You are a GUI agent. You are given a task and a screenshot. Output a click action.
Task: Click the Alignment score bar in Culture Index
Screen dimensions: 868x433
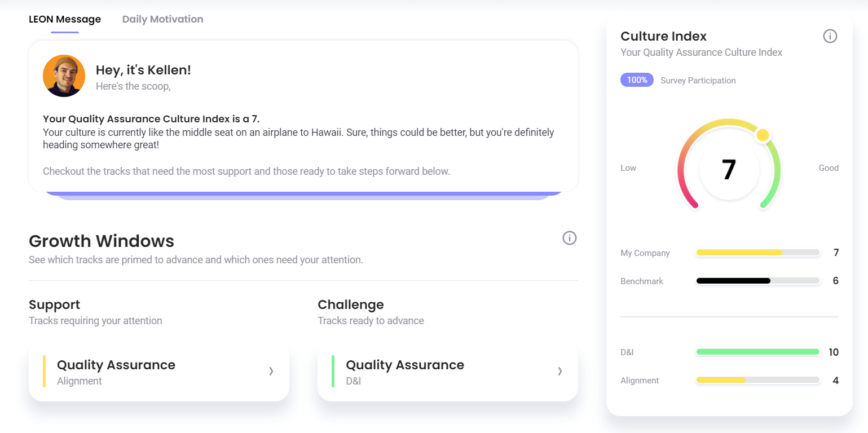click(757, 380)
